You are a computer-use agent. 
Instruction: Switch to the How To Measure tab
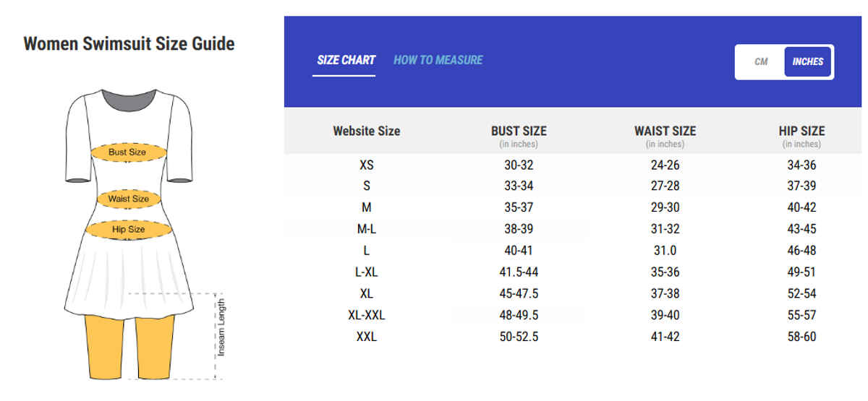438,60
